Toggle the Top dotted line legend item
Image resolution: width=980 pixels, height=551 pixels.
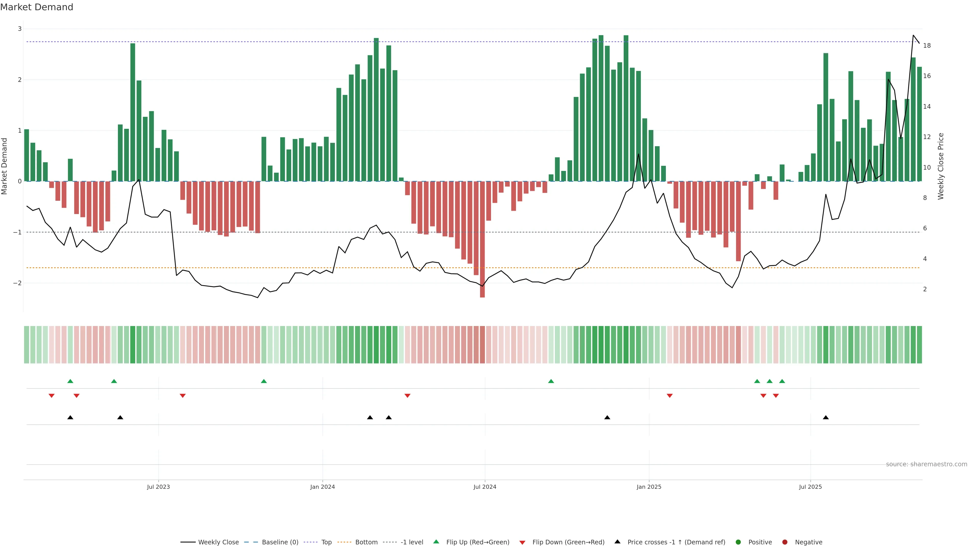pos(326,542)
